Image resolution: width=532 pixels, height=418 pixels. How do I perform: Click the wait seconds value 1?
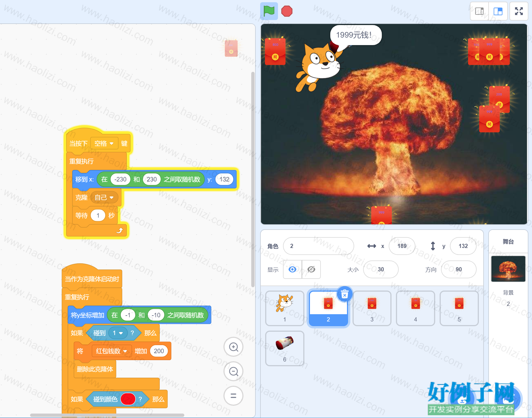click(x=98, y=215)
